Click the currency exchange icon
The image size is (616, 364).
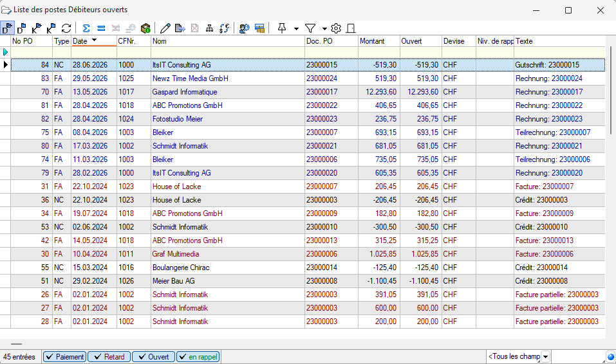pyautogui.click(x=224, y=28)
